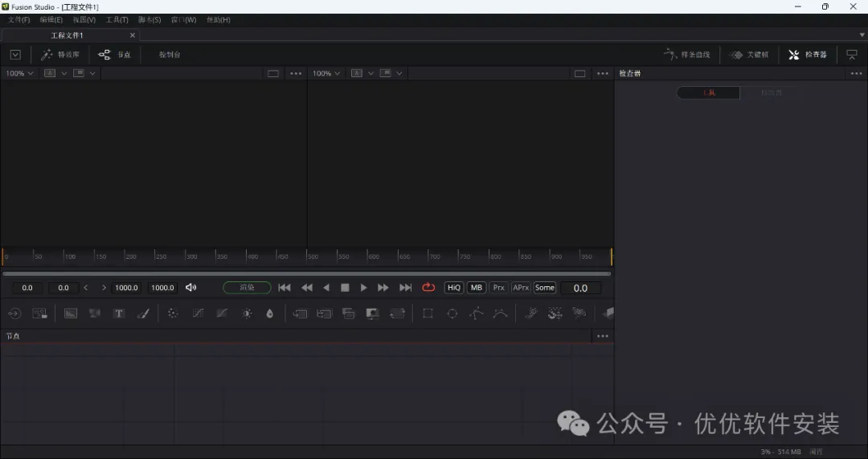Open the Tools (T) menu
Image resolution: width=868 pixels, height=459 pixels.
pos(117,19)
